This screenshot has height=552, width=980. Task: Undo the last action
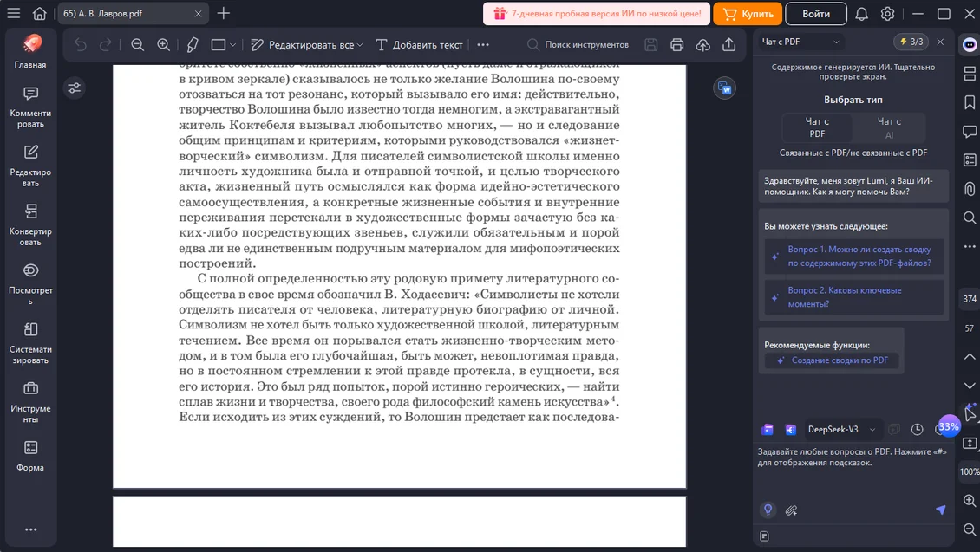tap(80, 44)
